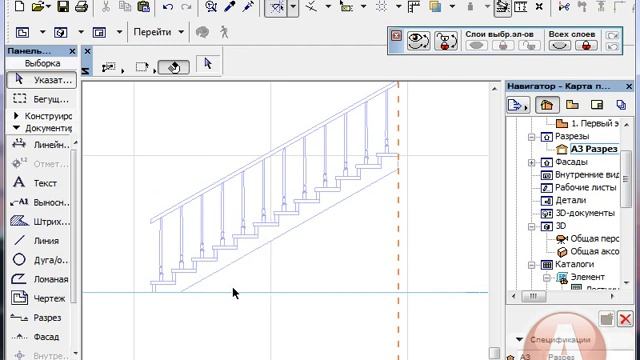
Task: Undo the last action
Action: click(168, 7)
